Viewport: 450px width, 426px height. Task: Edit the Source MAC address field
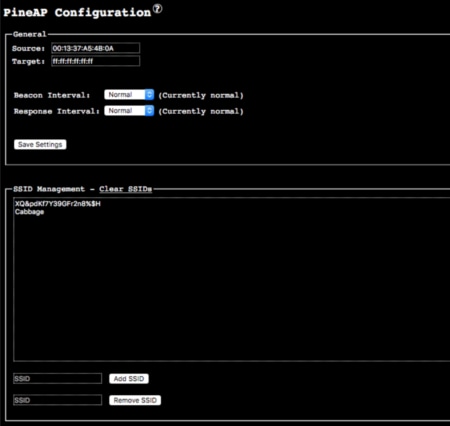tap(96, 48)
